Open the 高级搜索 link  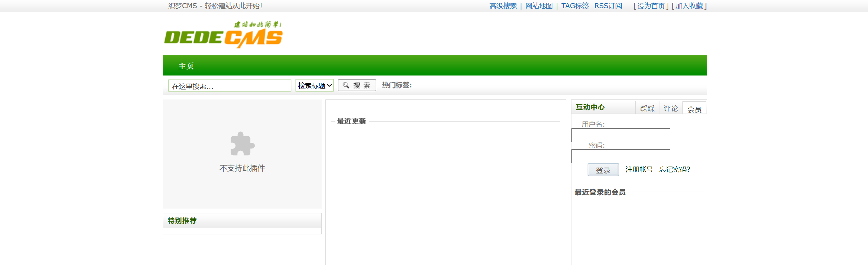[503, 6]
